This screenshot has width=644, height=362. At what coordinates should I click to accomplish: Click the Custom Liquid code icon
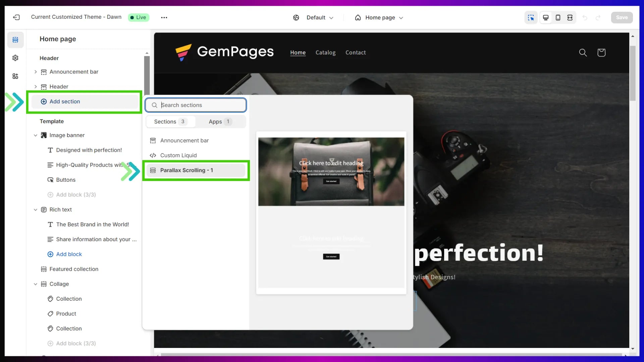click(x=153, y=155)
